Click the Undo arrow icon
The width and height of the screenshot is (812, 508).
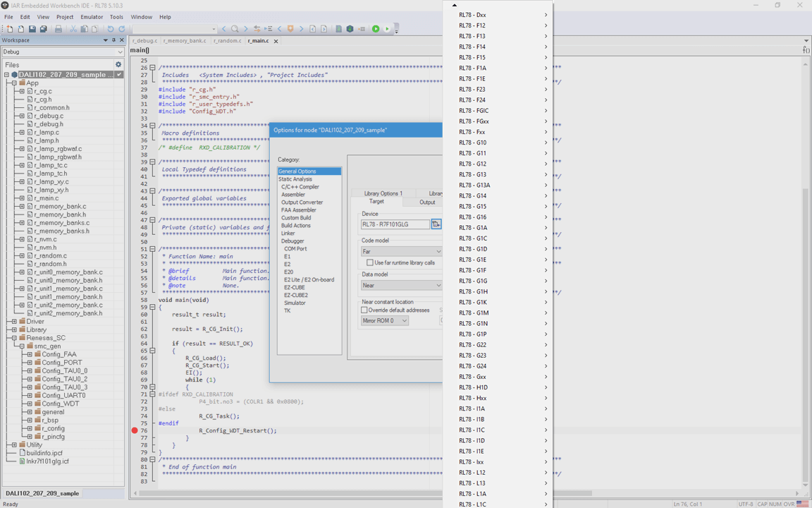(x=110, y=29)
